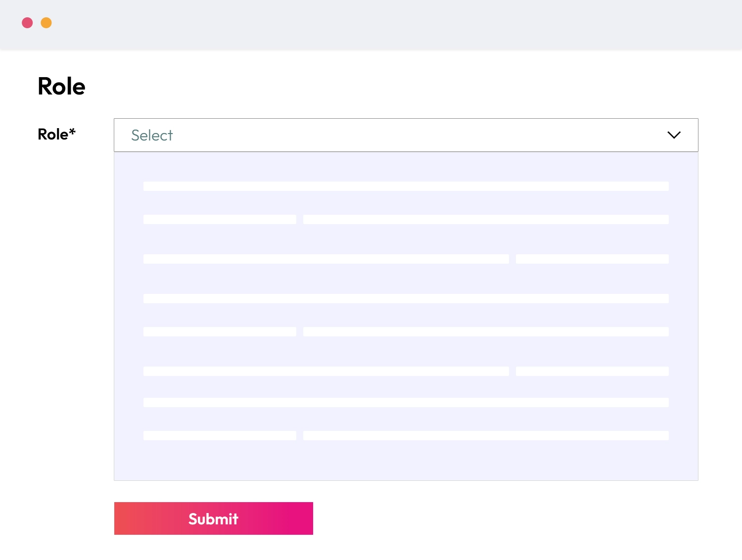Image resolution: width=742 pixels, height=560 pixels.
Task: Choose the fourth row full-width dropdown option
Action: [406, 298]
